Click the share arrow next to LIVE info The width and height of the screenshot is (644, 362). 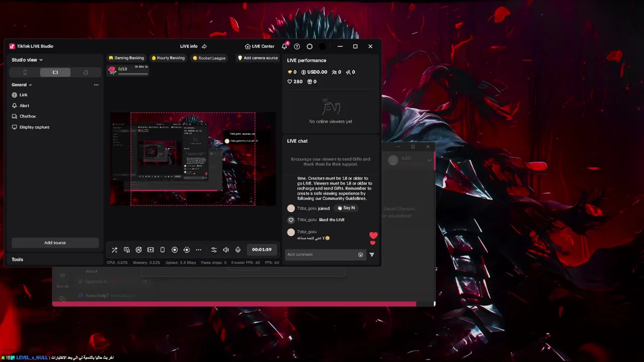(204, 46)
